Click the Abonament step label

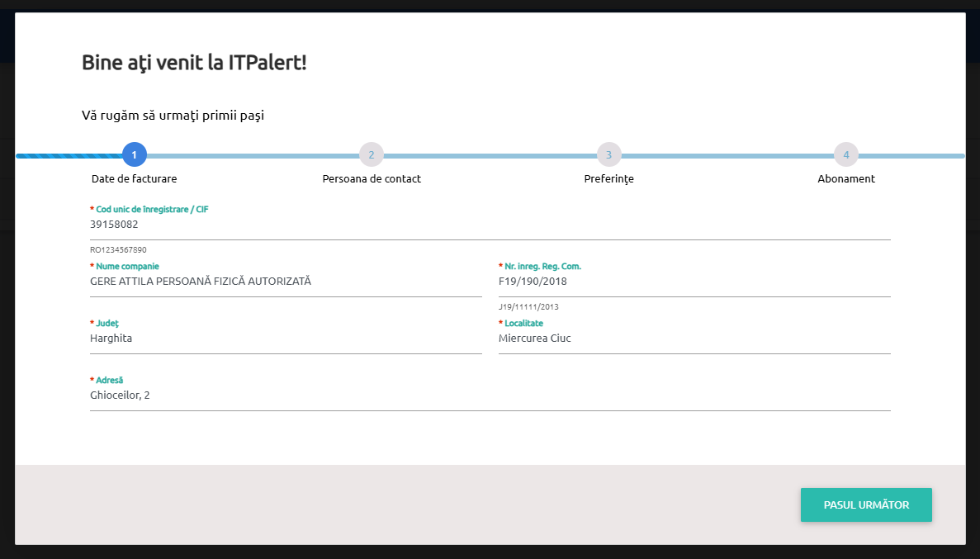point(846,179)
